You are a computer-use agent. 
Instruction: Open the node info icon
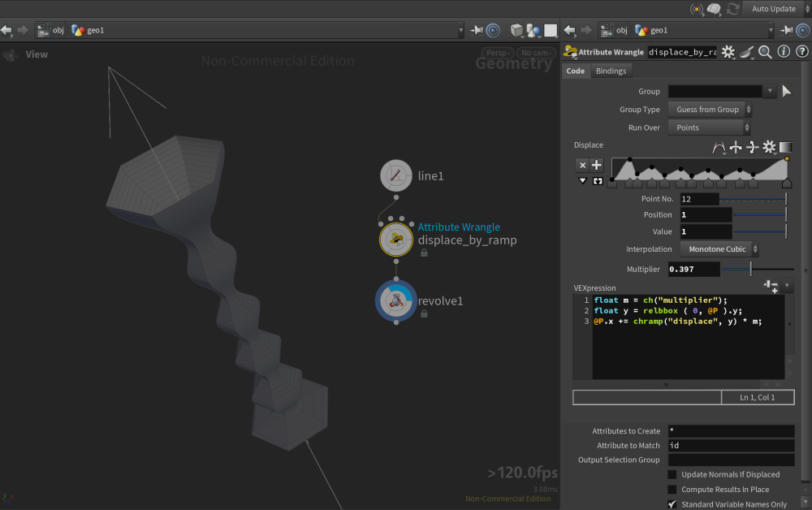tap(783, 52)
